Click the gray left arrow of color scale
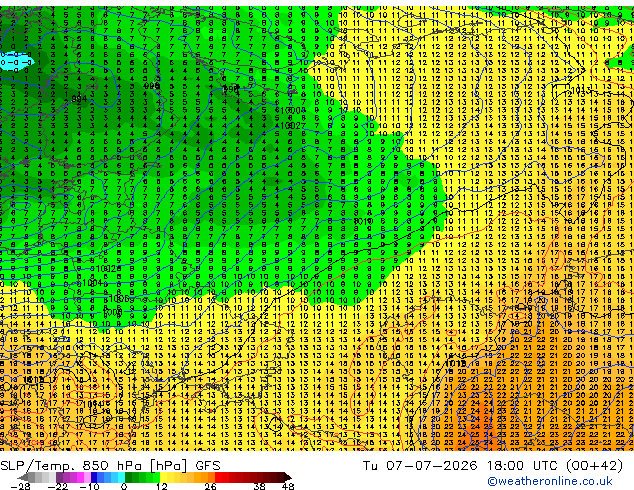 tap(23, 477)
